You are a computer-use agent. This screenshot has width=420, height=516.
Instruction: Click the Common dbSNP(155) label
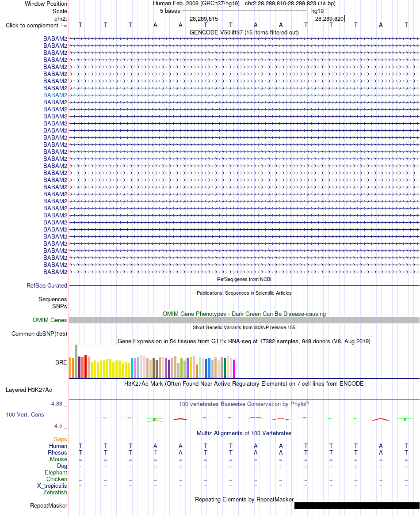click(39, 334)
